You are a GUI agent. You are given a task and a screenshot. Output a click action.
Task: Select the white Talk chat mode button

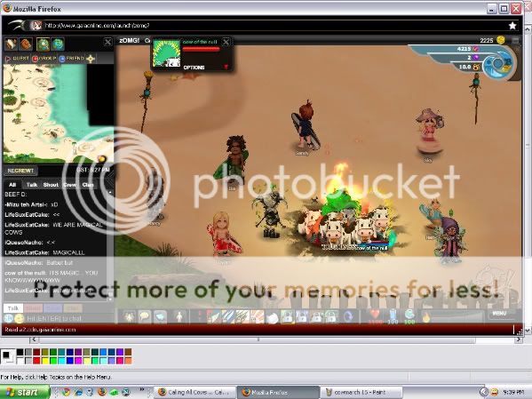[x=13, y=308]
